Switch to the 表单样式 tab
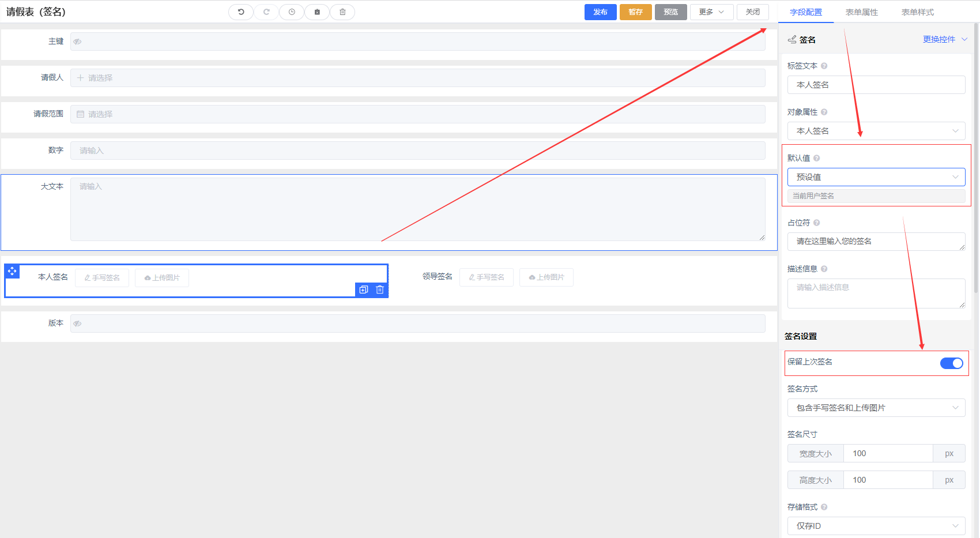This screenshot has height=538, width=980. point(917,12)
